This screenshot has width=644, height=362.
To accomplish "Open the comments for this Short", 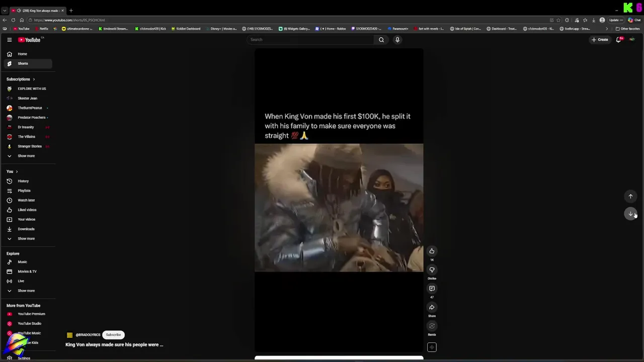I will pos(432,289).
